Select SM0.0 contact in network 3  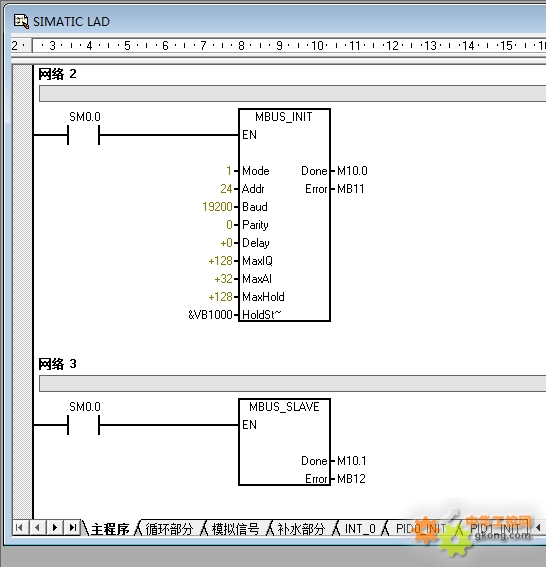pyautogui.click(x=84, y=425)
